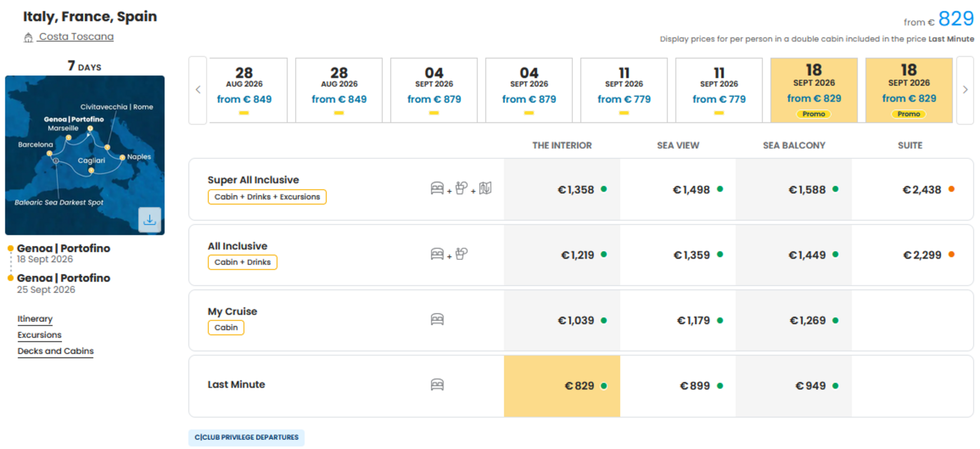Click the Suite column header
Viewport: 980px width, 449px height.
[910, 145]
